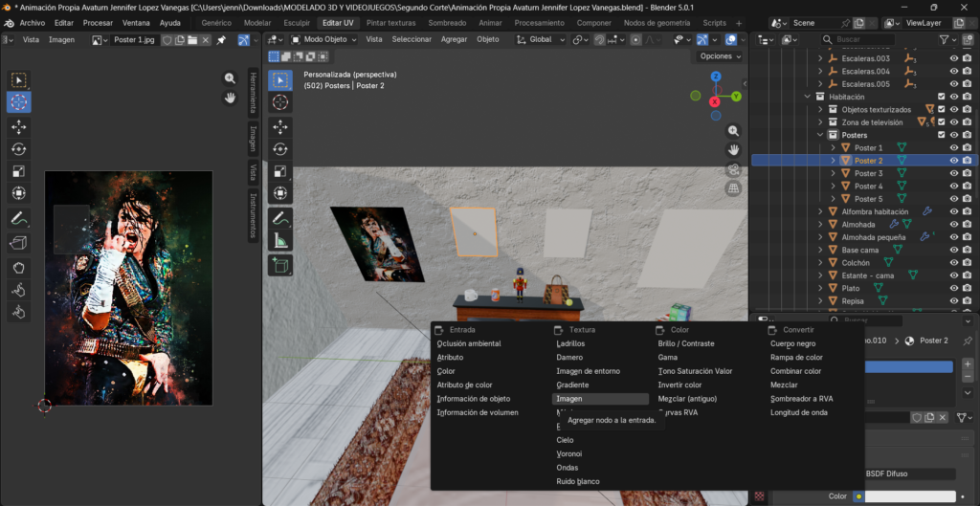Uncheck the Habitación collection checkbox
Image resolution: width=980 pixels, height=506 pixels.
point(942,97)
